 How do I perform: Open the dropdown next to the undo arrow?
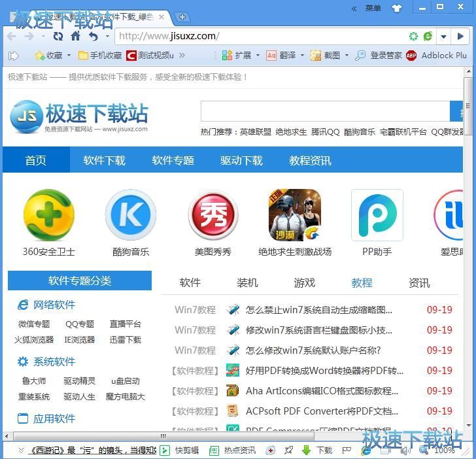pos(107,37)
